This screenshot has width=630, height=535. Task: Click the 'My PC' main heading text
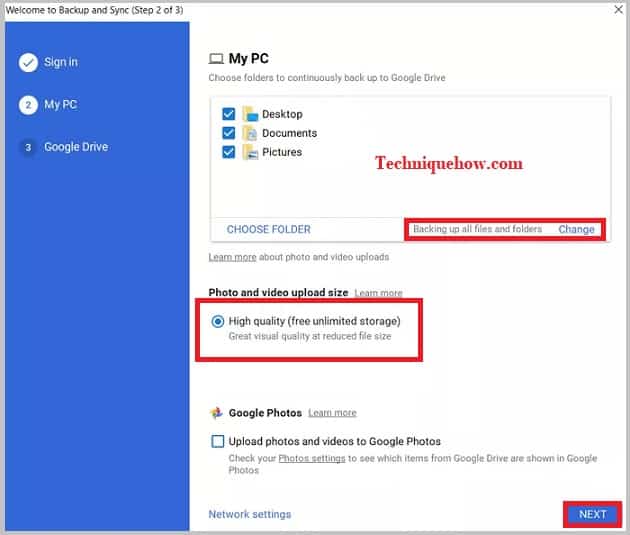click(x=249, y=59)
